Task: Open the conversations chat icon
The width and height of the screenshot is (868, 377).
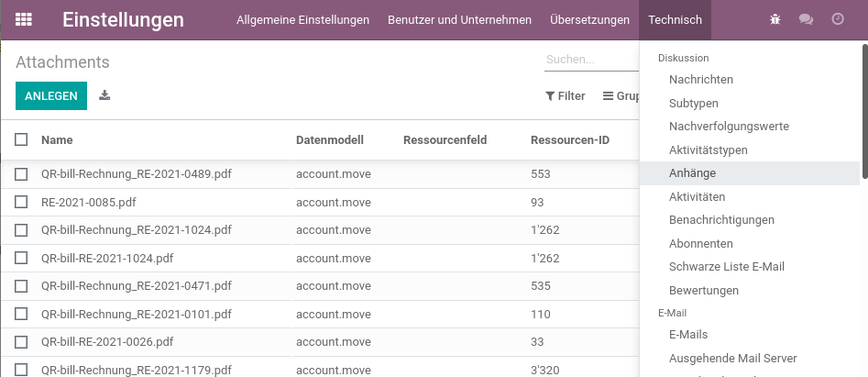Action: pos(806,20)
